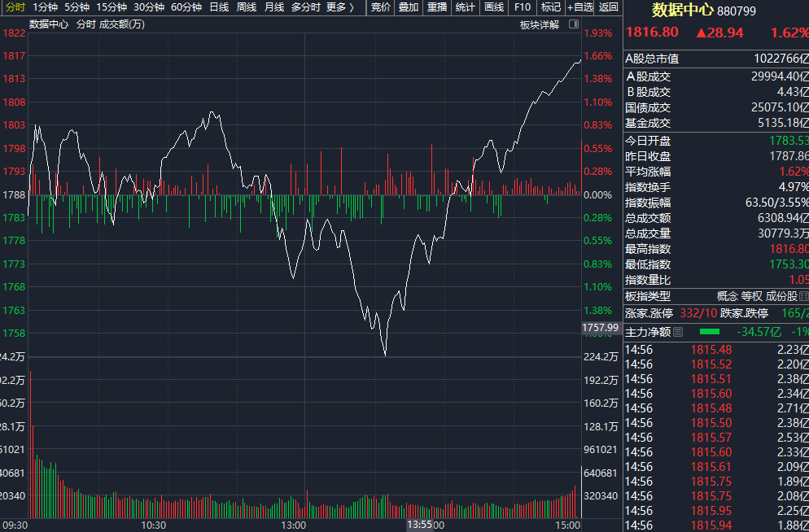809x532 pixels.
Task: Select the 60分钟 period tab
Action: click(x=186, y=7)
